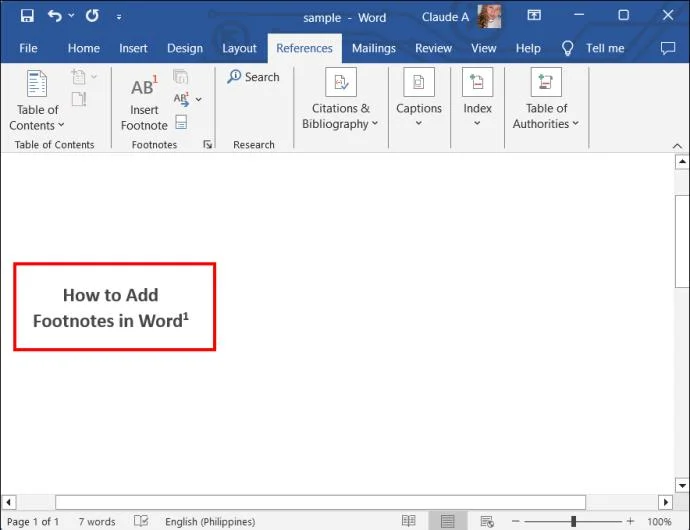690x530 pixels.
Task: Open the Help tab
Action: click(528, 48)
